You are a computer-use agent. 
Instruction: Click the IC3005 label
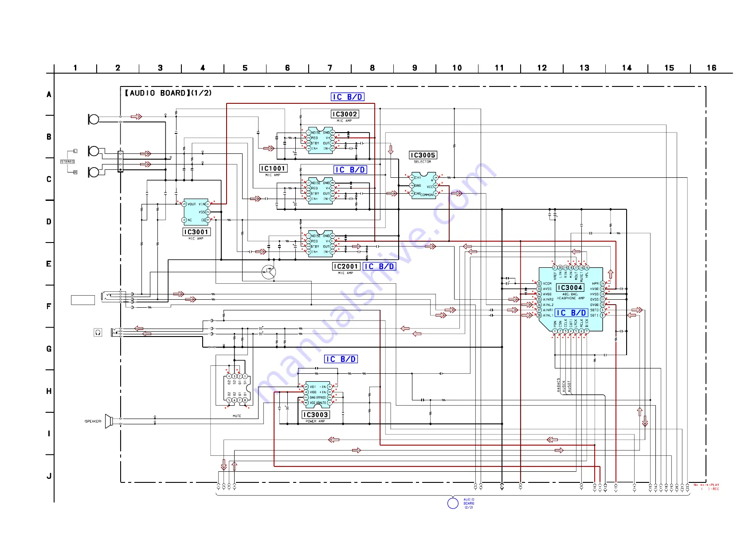point(423,155)
